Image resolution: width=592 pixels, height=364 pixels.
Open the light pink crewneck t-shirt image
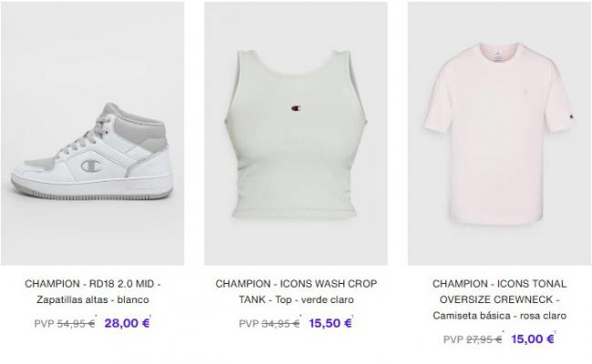499,134
